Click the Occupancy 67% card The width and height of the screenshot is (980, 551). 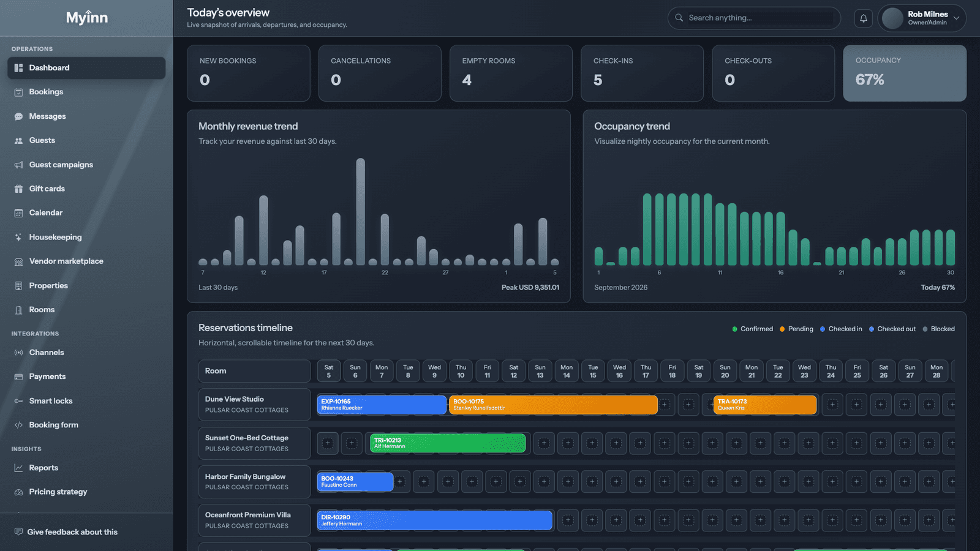pos(905,73)
